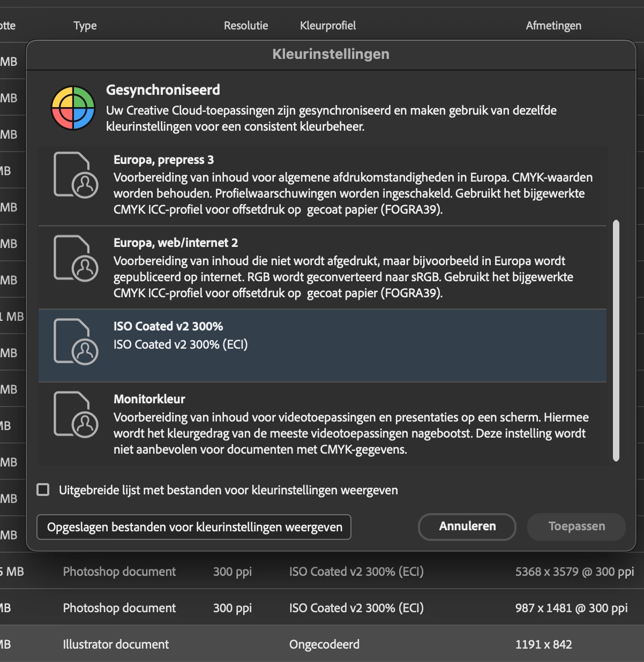Click the ISO Coated v2 300% (ECI) description text
Image resolution: width=644 pixels, height=662 pixels.
[181, 344]
